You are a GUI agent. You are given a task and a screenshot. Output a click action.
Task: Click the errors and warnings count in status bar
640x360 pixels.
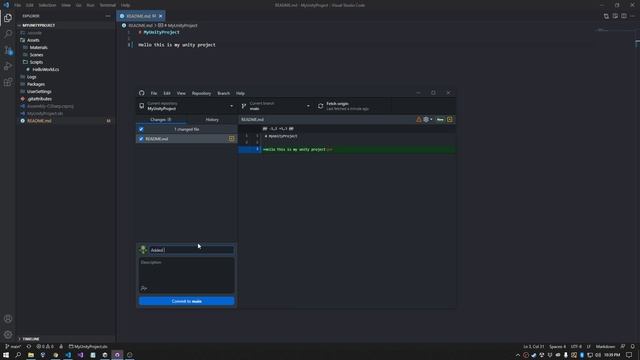[x=45, y=347]
